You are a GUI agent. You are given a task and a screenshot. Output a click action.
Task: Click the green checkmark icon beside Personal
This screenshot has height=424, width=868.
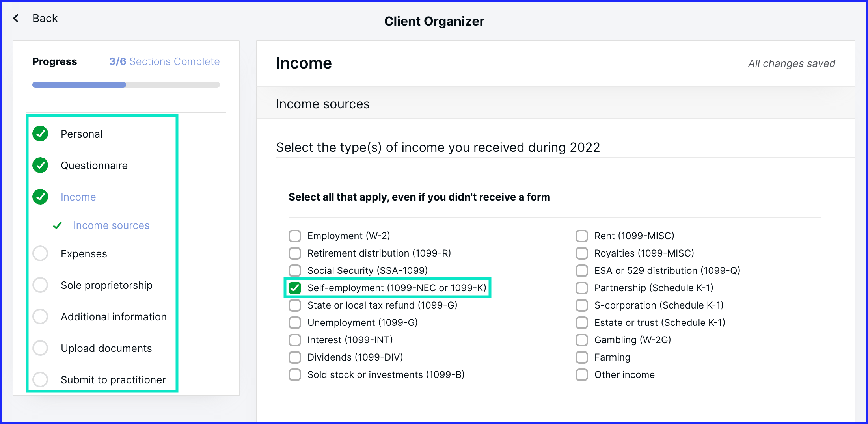coord(40,134)
